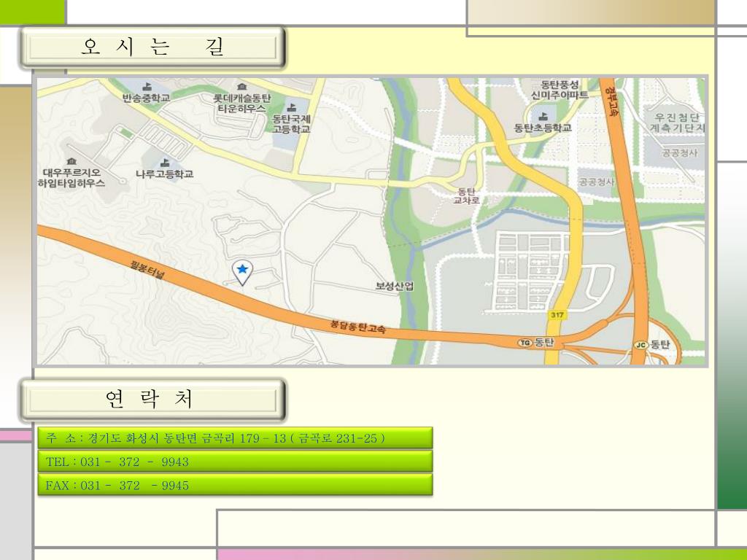Click the 롯데캐슬동탄 타운하우스 building icon
The width and height of the screenshot is (747, 560).
(242, 87)
